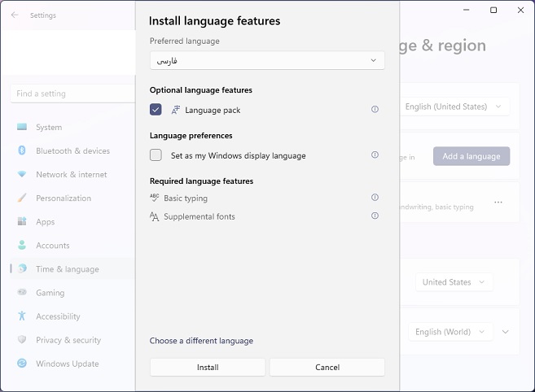Open info for Language pack
Screen dimensions: 535x392
pos(375,109)
